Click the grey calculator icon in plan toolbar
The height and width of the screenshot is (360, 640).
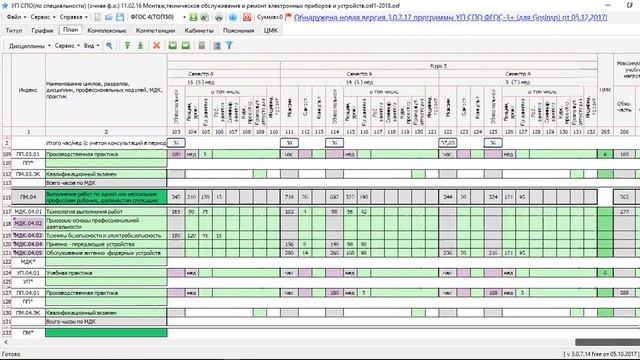[202, 46]
